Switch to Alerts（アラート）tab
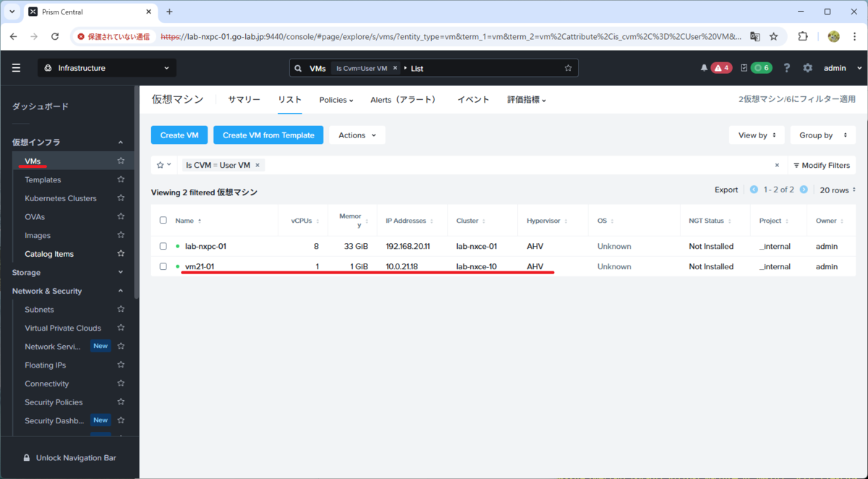This screenshot has width=868, height=479. click(404, 100)
